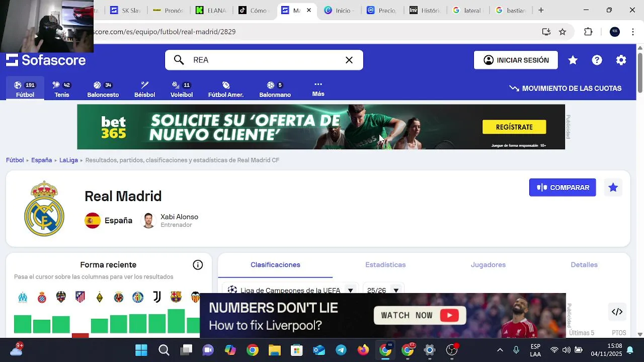Click WATCH NOW in Liverpool ad

pos(420,315)
